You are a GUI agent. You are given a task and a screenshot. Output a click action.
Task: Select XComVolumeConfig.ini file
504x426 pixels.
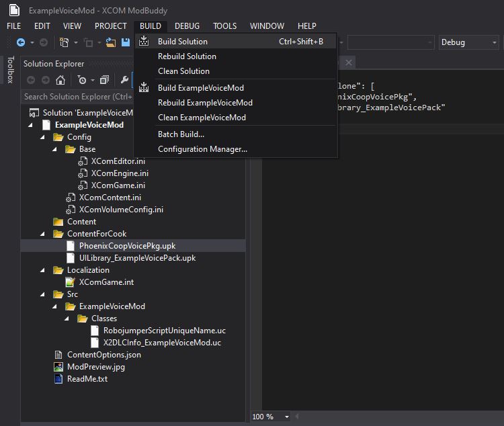(121, 210)
